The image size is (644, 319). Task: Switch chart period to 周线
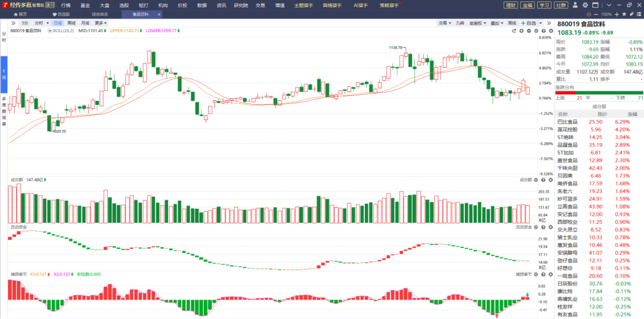(71, 23)
